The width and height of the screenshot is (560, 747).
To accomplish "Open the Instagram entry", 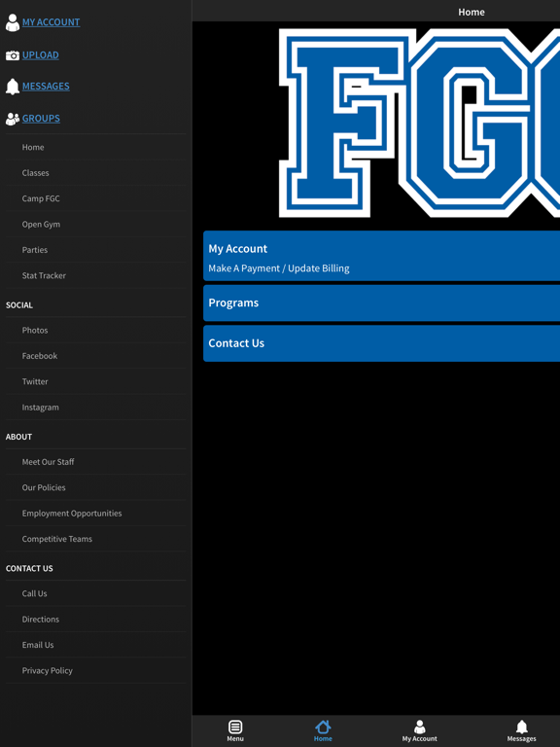I will tap(95, 408).
